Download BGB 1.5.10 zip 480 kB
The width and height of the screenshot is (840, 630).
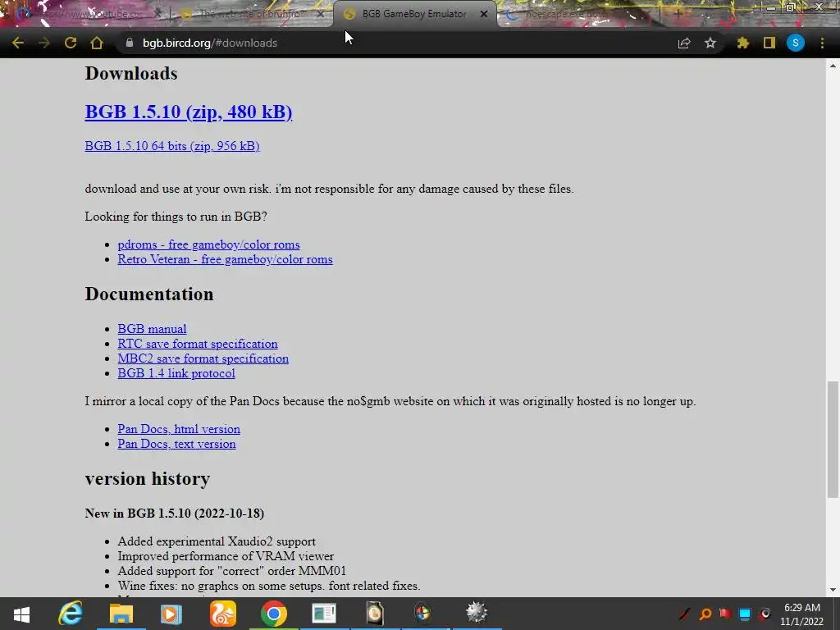189,112
